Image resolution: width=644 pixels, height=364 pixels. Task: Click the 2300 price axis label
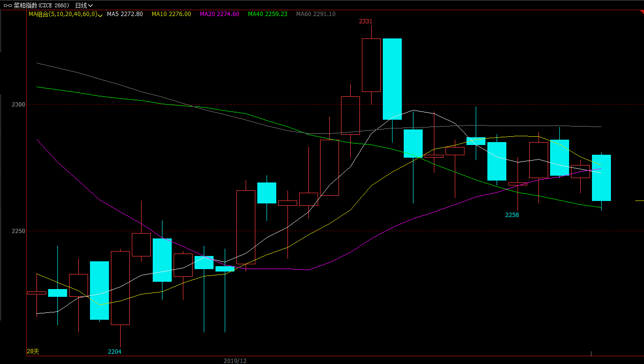tap(18, 104)
